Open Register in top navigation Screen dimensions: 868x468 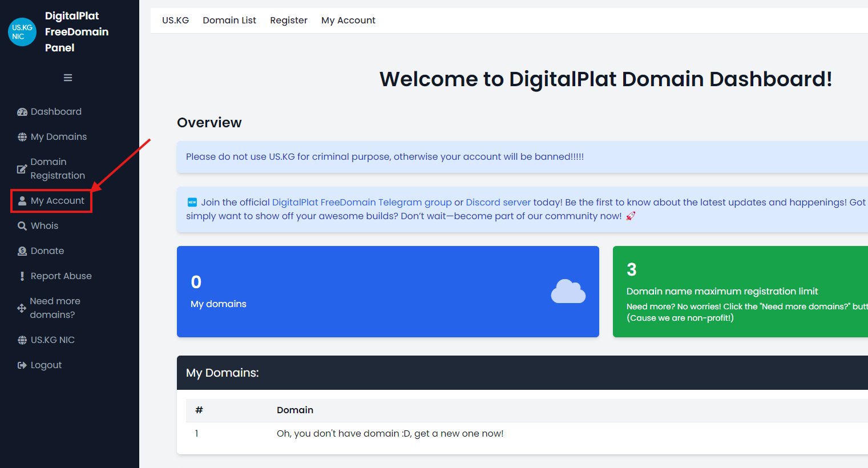click(289, 21)
